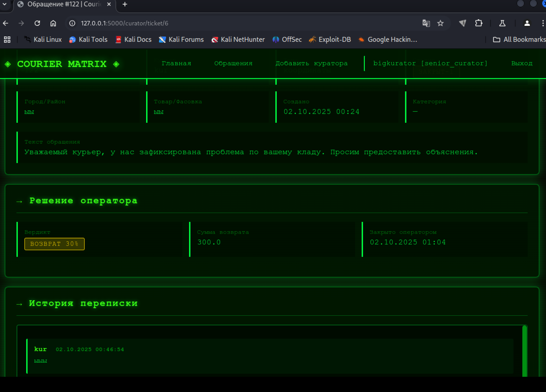546x392 pixels.
Task: Open the extensions puzzle icon
Action: click(x=478, y=23)
